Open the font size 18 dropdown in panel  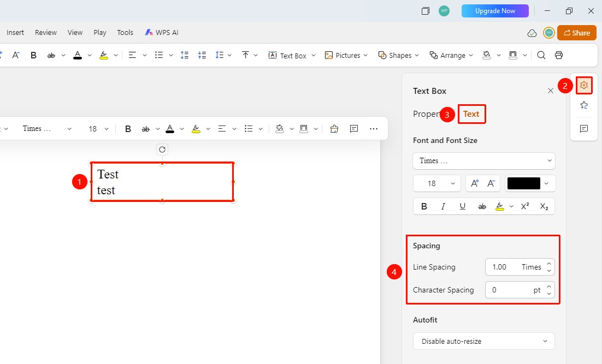pos(437,183)
